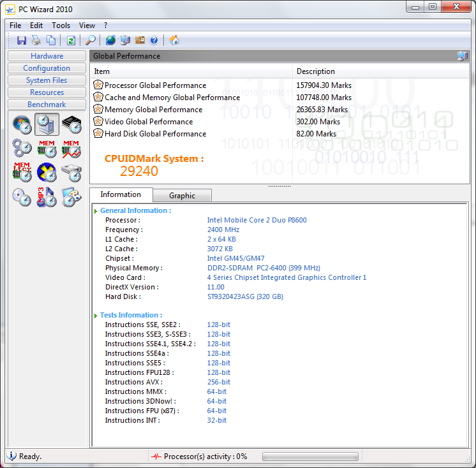
Task: Open the Tools menu
Action: point(61,26)
